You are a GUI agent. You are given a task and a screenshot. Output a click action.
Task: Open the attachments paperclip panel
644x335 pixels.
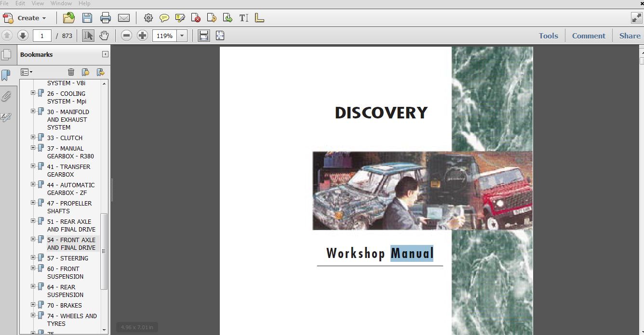point(6,96)
